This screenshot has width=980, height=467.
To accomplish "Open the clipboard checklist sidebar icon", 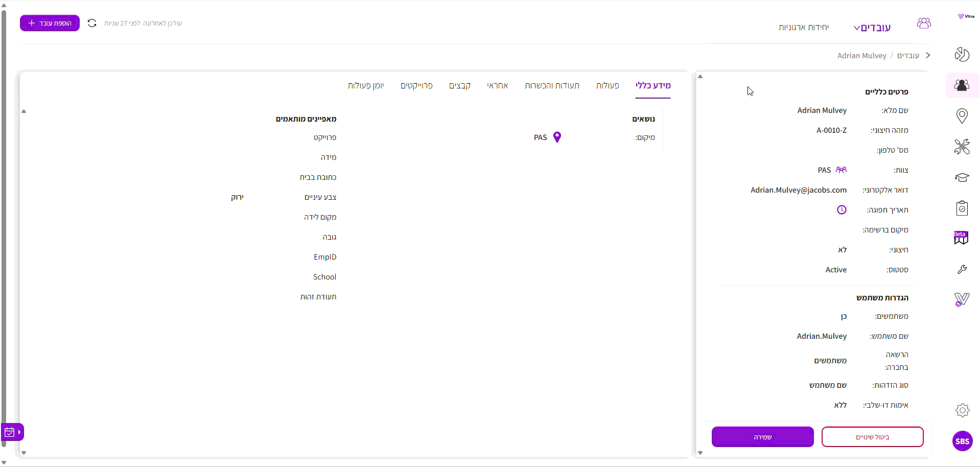I will click(x=962, y=208).
